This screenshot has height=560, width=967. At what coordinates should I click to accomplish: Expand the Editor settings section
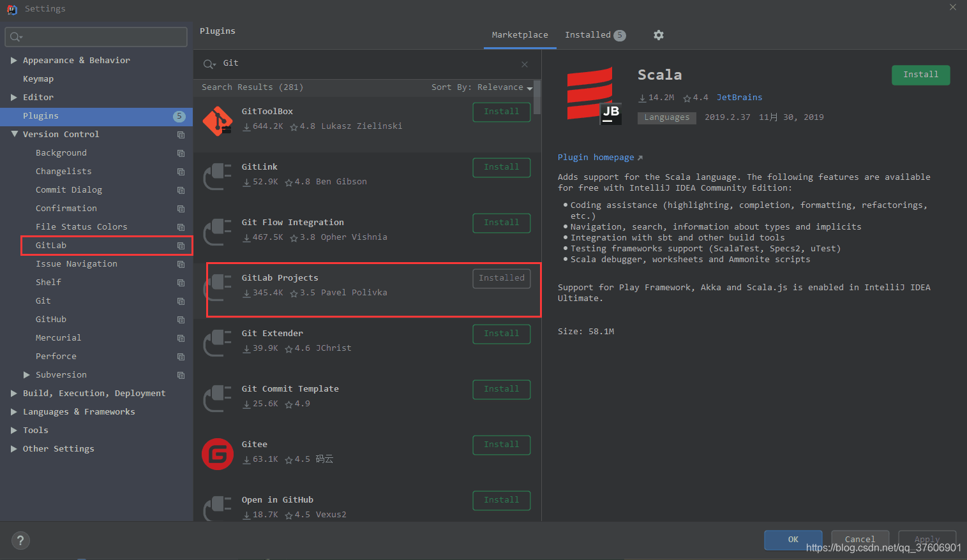click(x=14, y=98)
